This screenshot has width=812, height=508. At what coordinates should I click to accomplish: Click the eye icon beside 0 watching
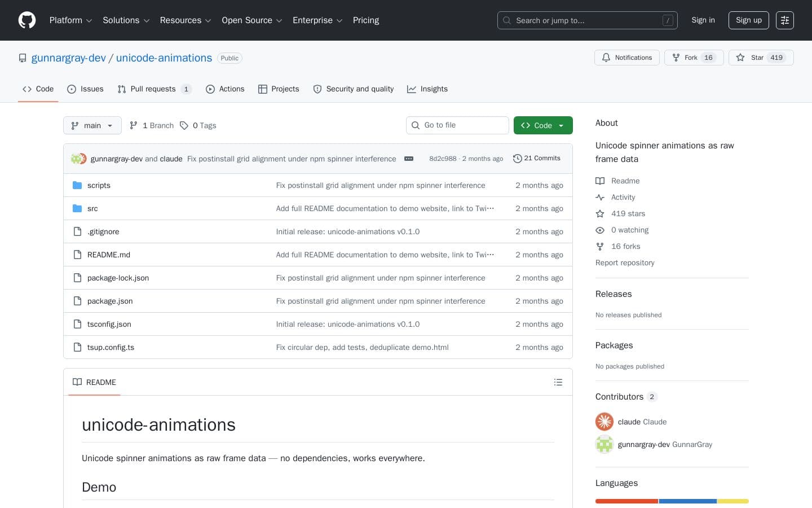pyautogui.click(x=600, y=230)
